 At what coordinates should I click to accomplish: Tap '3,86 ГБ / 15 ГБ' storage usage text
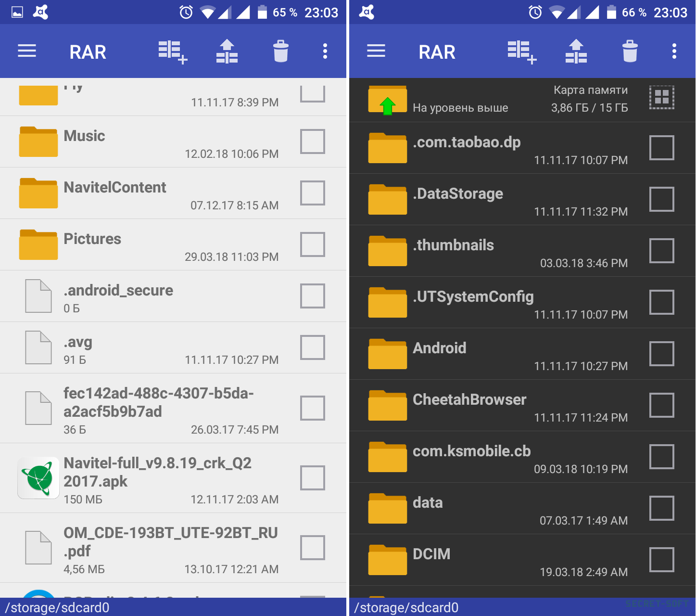pos(590,108)
